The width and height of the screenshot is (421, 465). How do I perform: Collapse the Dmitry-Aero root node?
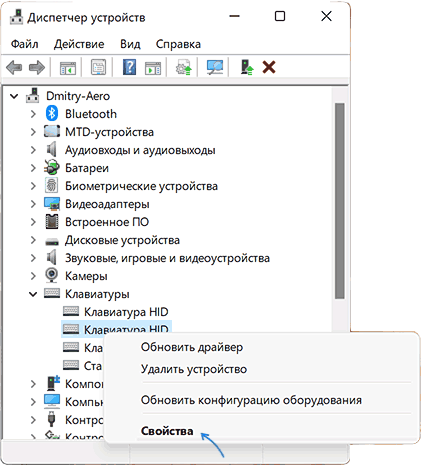(14, 96)
